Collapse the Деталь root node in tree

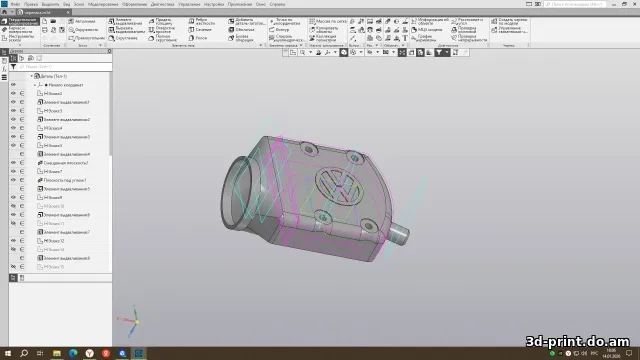click(31, 76)
